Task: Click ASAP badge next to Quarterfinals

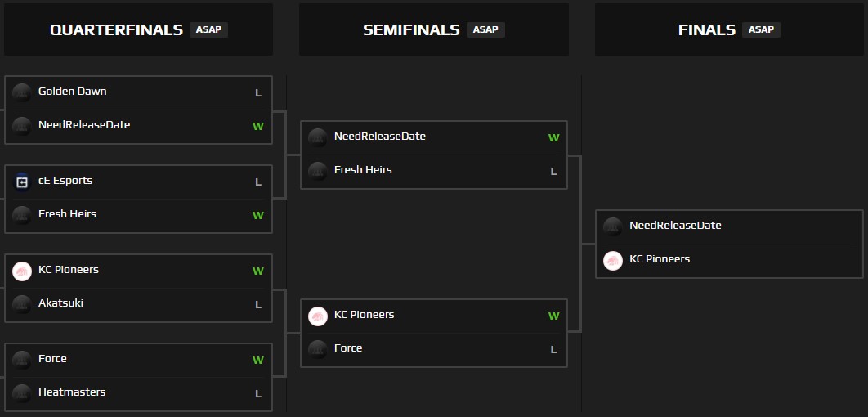Action: (208, 29)
